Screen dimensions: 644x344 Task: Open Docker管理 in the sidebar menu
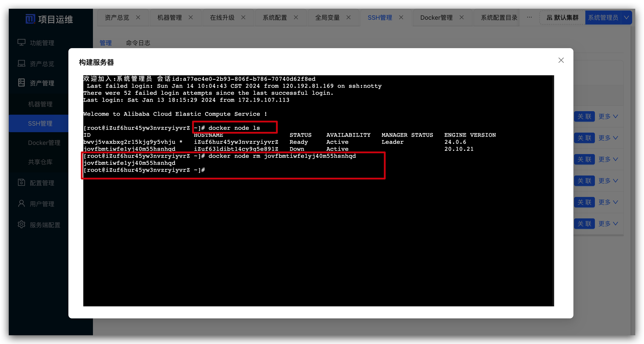pyautogui.click(x=44, y=142)
